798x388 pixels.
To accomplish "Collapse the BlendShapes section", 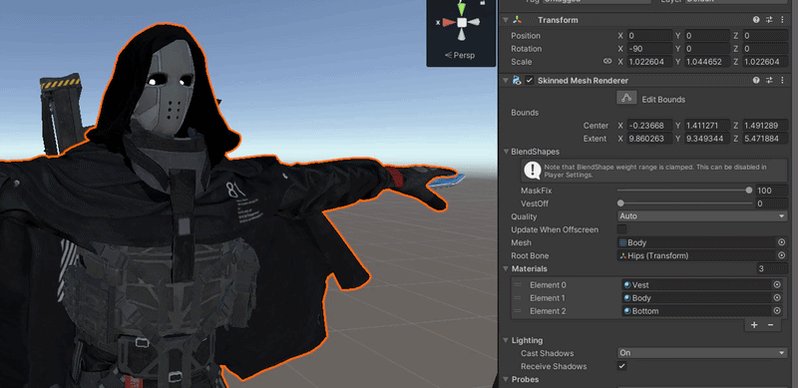I will point(506,151).
